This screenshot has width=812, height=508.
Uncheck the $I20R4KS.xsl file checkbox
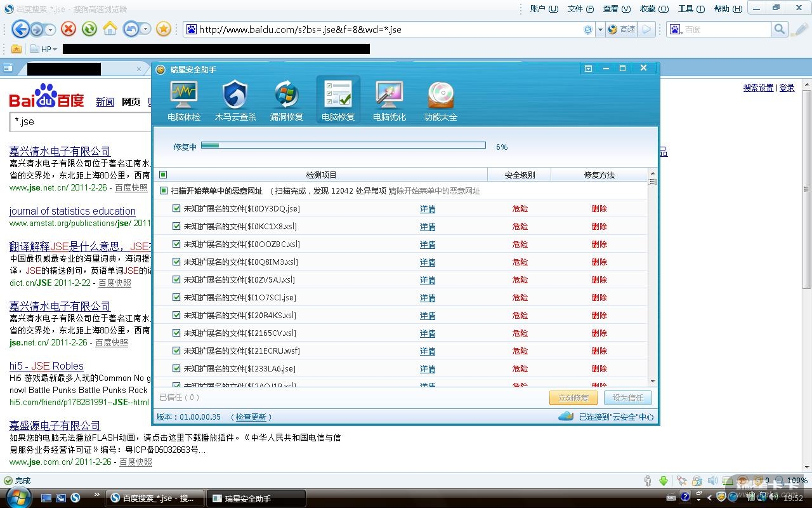(176, 315)
